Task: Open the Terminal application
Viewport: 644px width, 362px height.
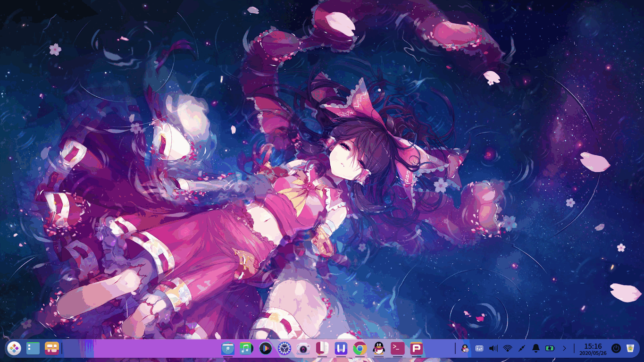Action: coord(397,348)
